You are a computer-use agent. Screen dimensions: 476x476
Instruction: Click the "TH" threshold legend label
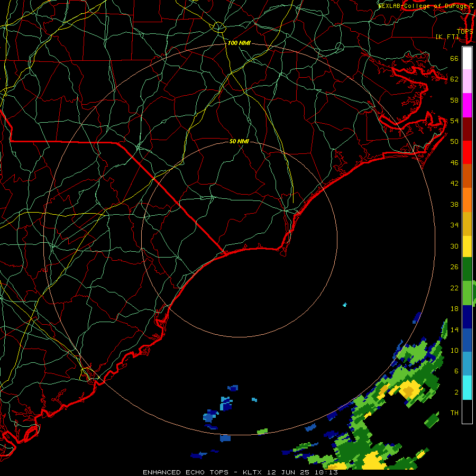pos(454,413)
